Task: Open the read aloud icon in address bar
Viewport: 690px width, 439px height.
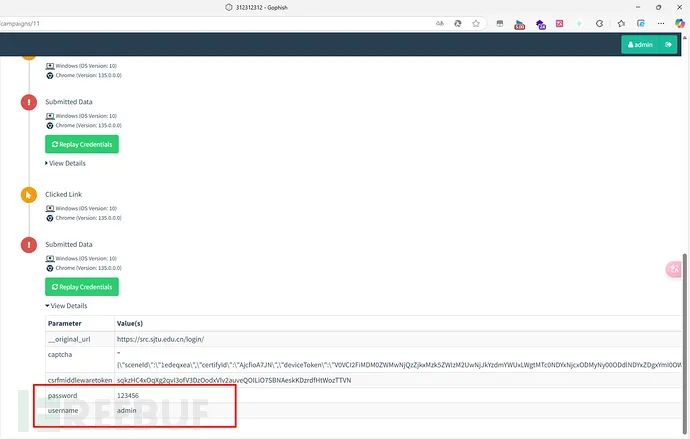Action: (440, 23)
